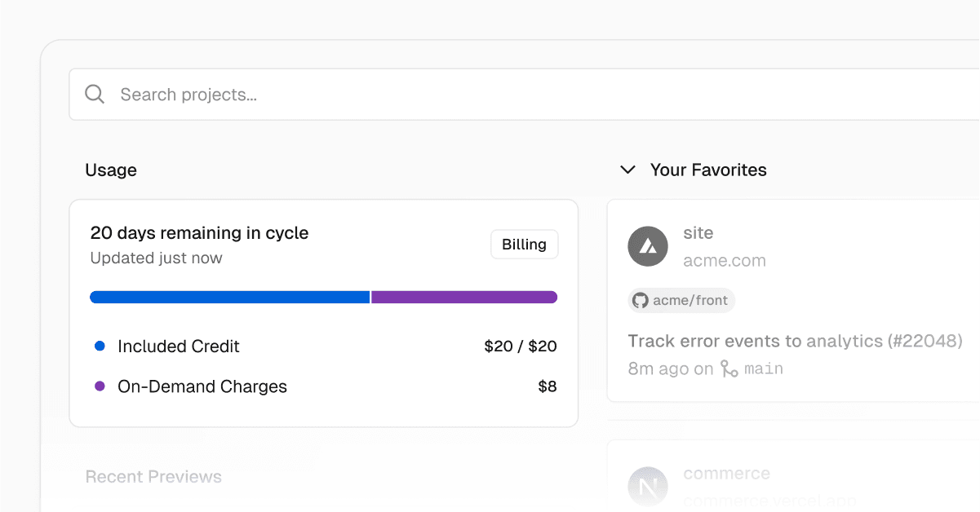Click the commerce project logo icon
Screen dimensions: 980x512
648,487
